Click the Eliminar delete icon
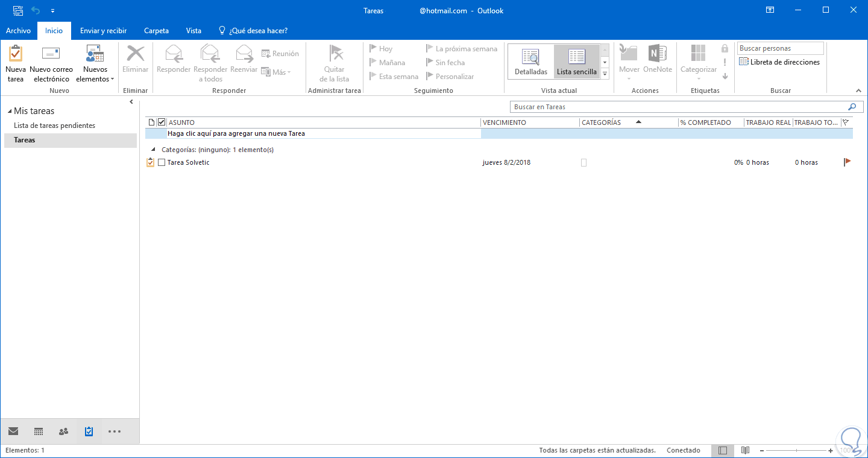 click(135, 54)
